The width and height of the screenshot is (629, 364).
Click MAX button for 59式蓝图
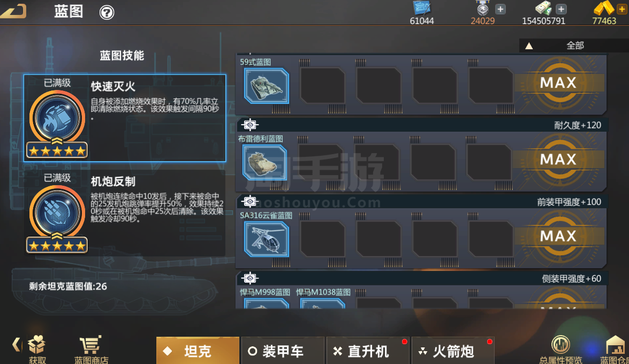point(558,82)
